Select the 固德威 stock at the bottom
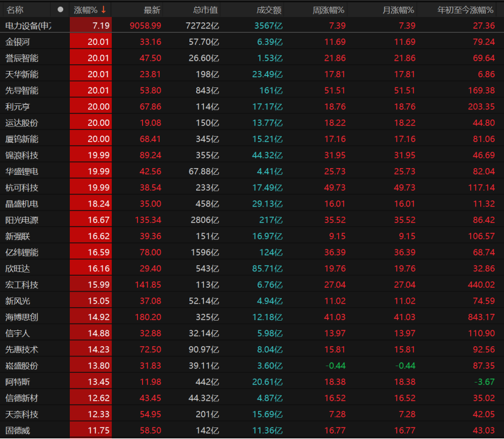Screen dimensions: 504x439 click(18, 430)
